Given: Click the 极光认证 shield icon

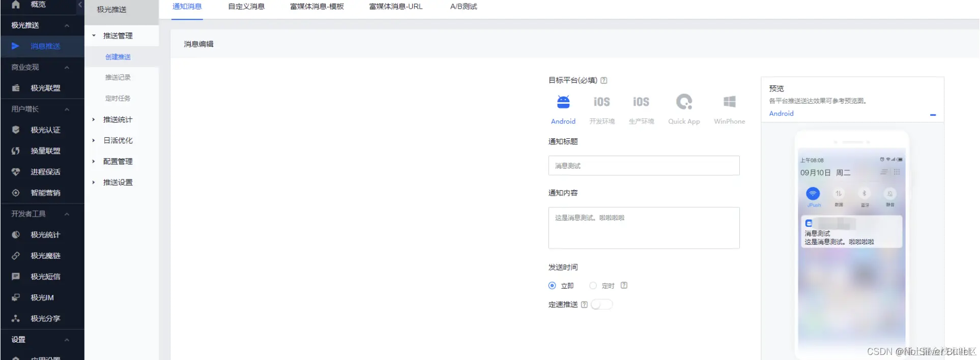Looking at the screenshot, I should tap(16, 130).
